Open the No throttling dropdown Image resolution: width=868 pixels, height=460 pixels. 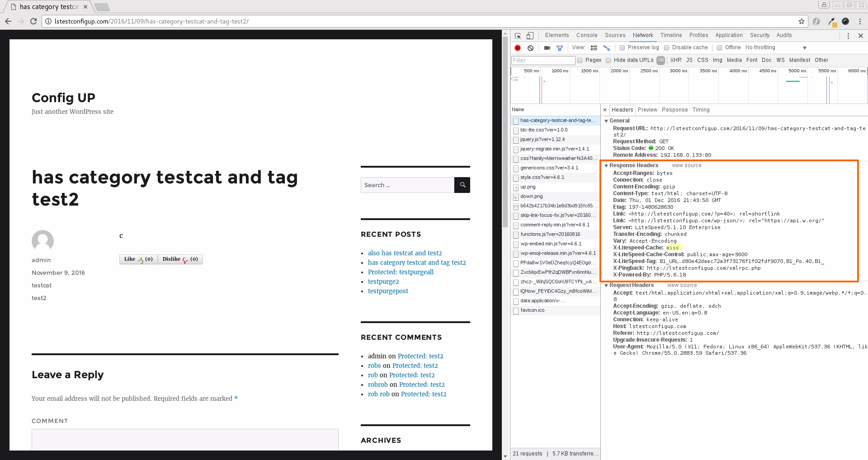click(x=775, y=48)
